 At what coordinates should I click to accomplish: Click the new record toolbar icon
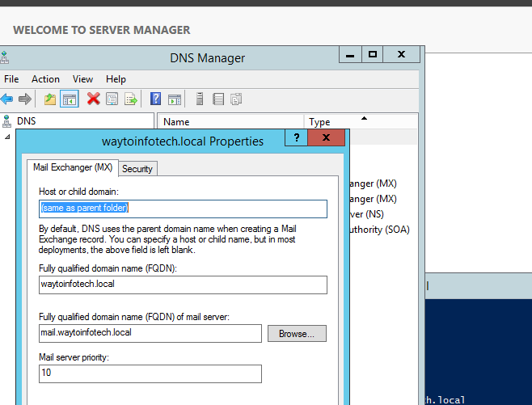pyautogui.click(x=236, y=99)
